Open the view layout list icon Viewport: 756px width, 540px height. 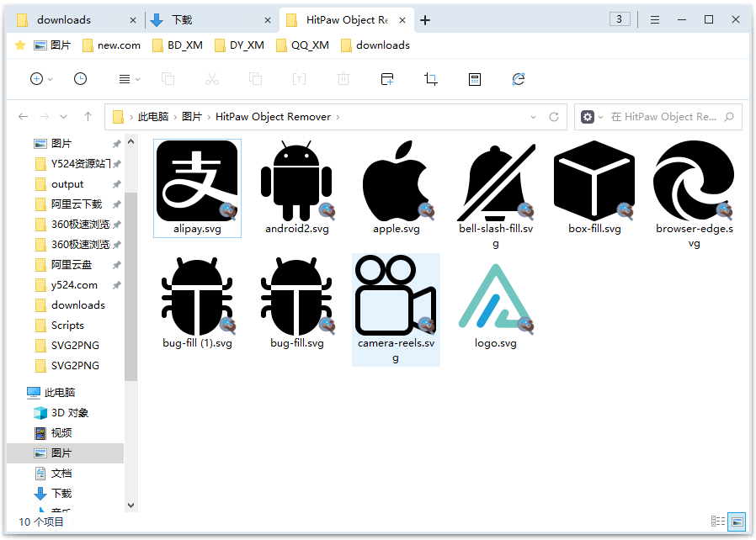tap(125, 79)
